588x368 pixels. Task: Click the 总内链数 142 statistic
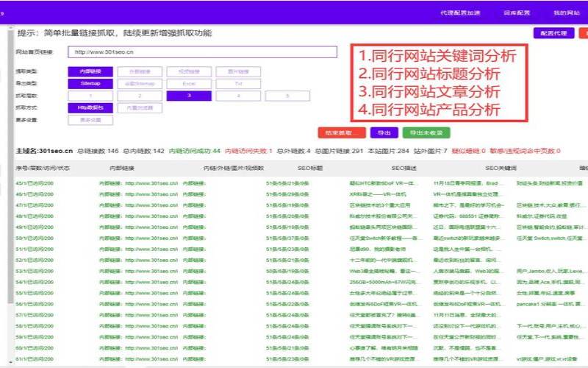tap(143, 151)
